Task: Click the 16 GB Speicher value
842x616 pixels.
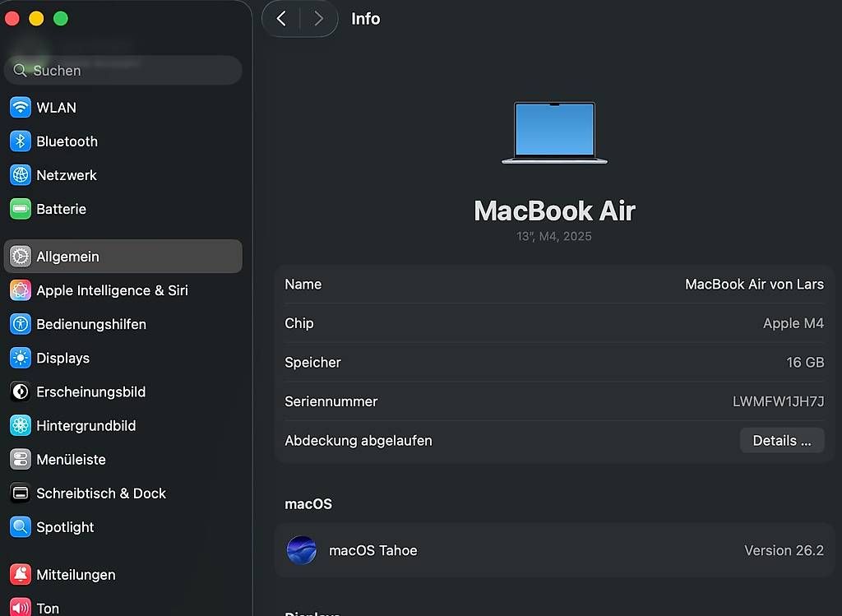Action: 805,363
